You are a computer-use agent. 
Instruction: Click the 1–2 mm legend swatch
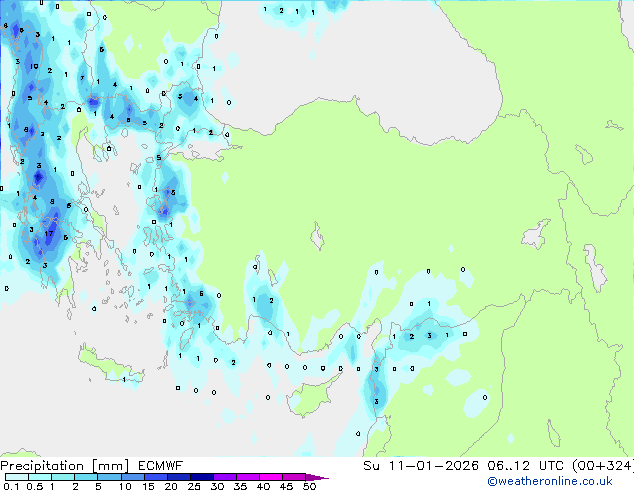(63, 477)
